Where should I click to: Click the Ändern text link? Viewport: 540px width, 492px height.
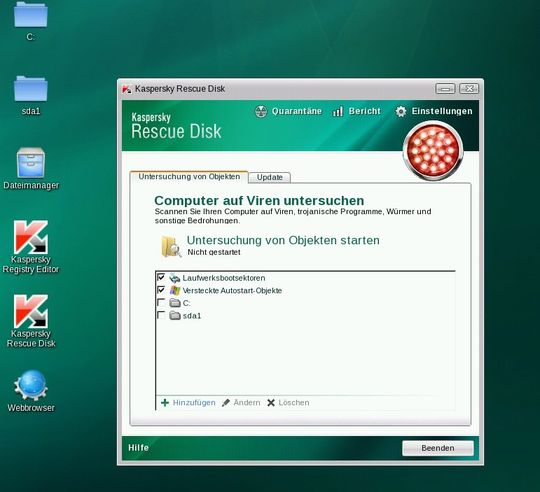pyautogui.click(x=247, y=402)
